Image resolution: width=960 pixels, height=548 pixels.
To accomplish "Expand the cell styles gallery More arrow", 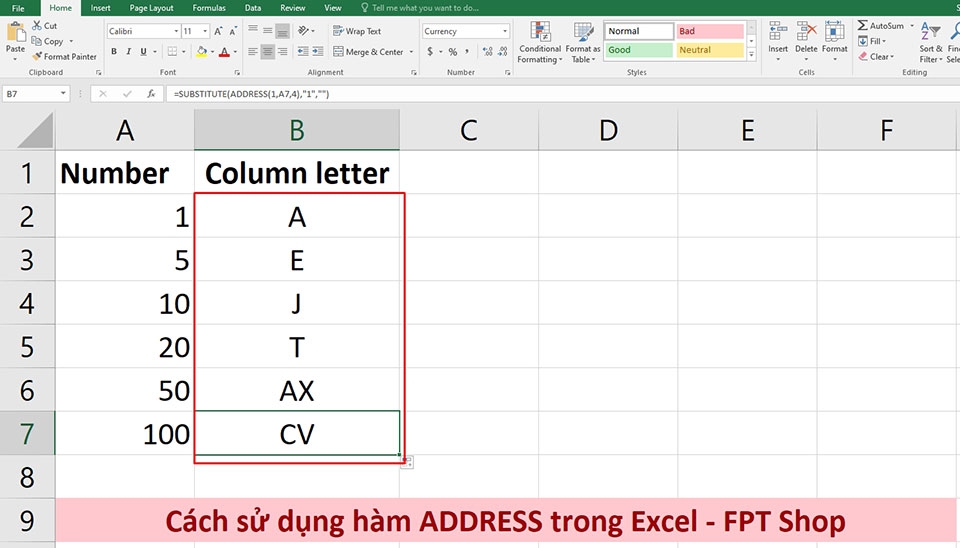I will (x=752, y=54).
